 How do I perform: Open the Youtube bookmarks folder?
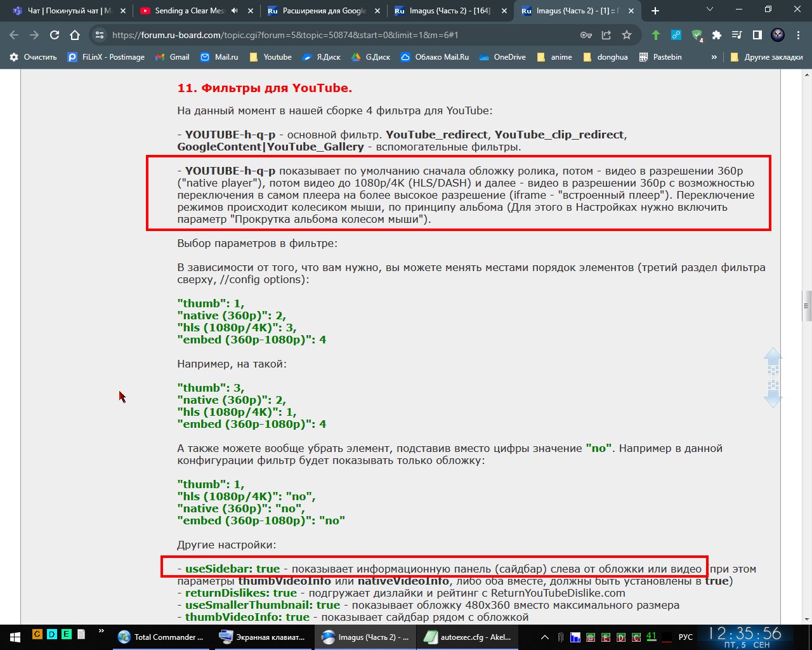(270, 57)
